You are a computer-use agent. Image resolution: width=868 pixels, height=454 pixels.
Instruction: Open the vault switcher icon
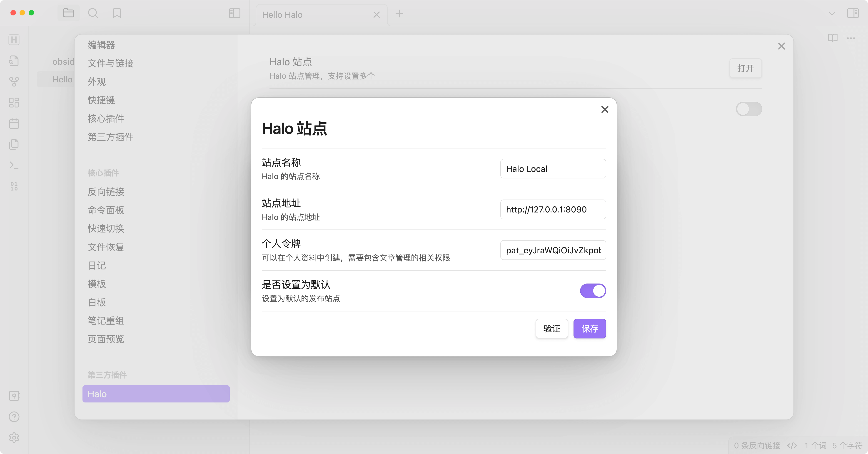pos(14,396)
